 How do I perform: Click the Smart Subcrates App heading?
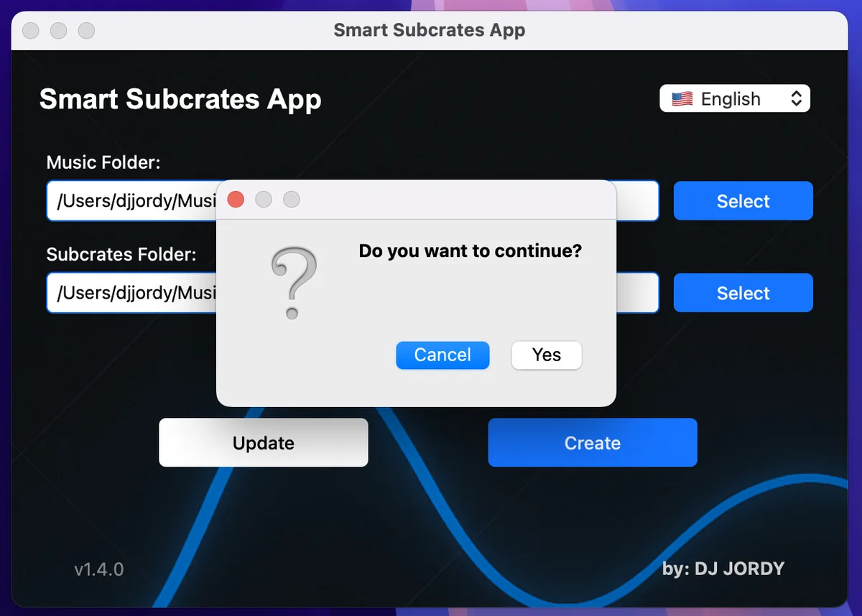(x=180, y=99)
